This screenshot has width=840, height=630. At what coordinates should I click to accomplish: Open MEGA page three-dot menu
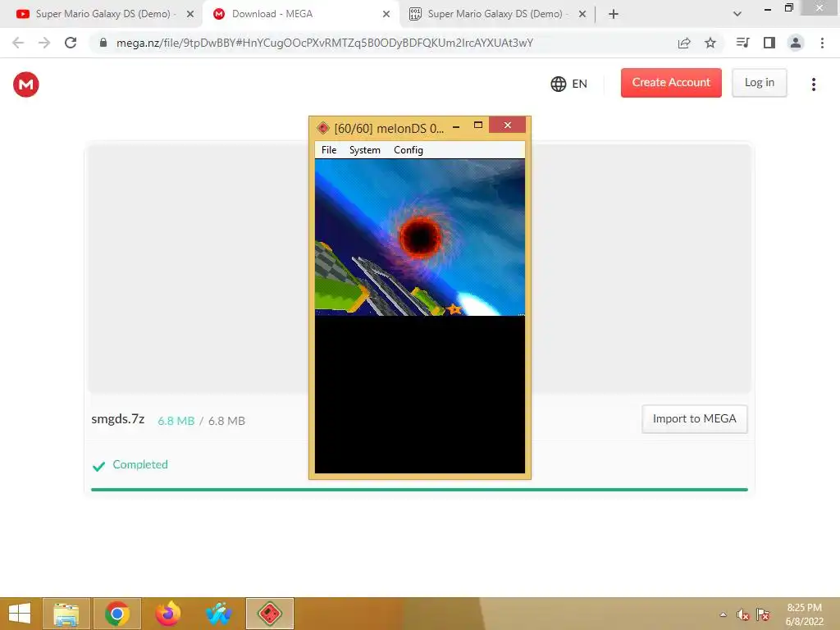813,84
